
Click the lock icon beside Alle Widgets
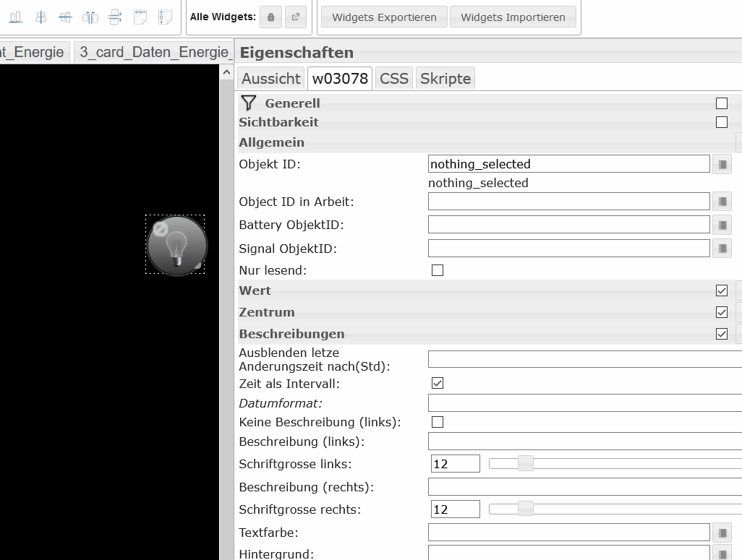270,17
